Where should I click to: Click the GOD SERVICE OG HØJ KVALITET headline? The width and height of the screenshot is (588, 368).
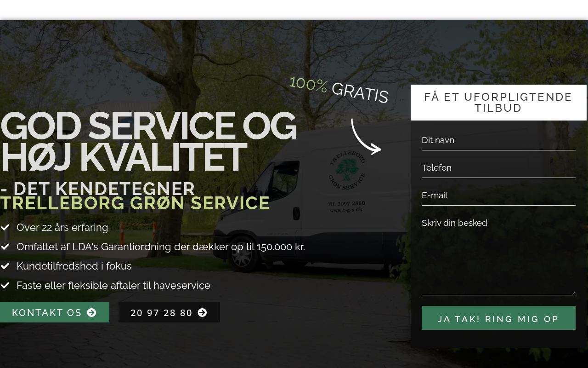coord(148,142)
